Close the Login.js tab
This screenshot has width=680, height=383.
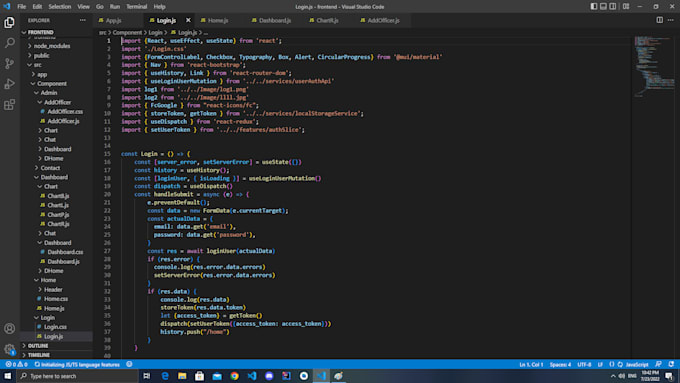pos(188,20)
